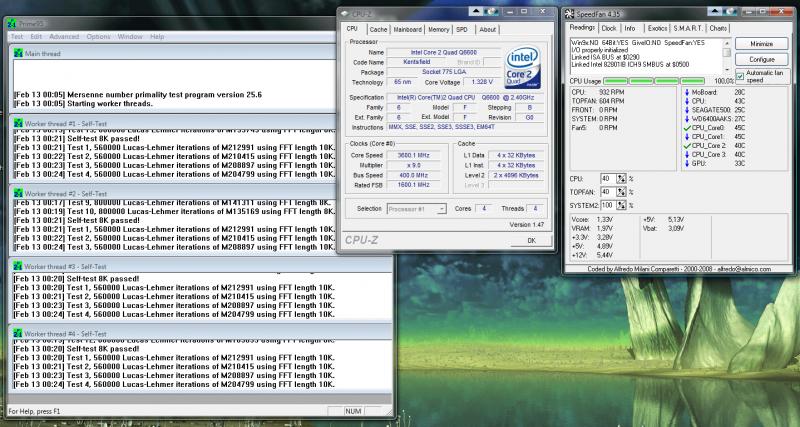Click the blue arrow beside GPU temperature
This screenshot has width=800, height=427.
pyautogui.click(x=687, y=163)
